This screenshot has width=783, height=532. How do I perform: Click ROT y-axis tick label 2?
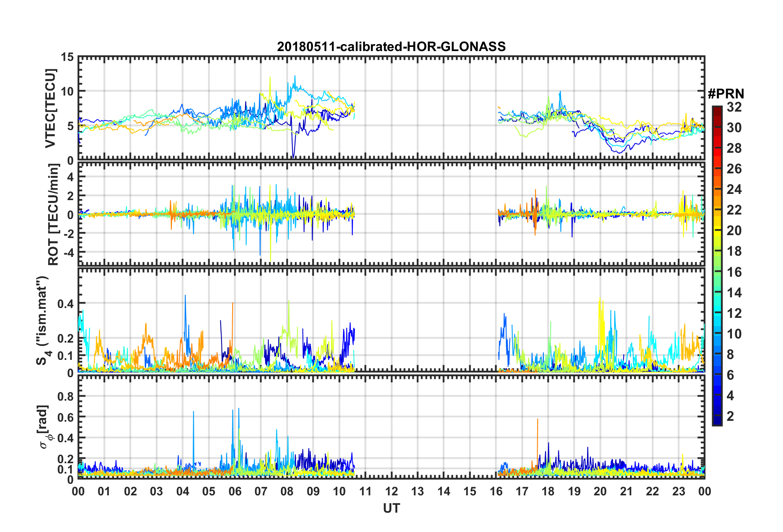(x=71, y=196)
